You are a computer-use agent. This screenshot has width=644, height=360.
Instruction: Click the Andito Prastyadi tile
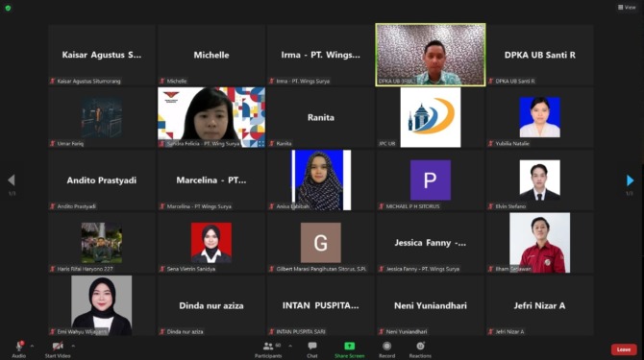point(102,180)
